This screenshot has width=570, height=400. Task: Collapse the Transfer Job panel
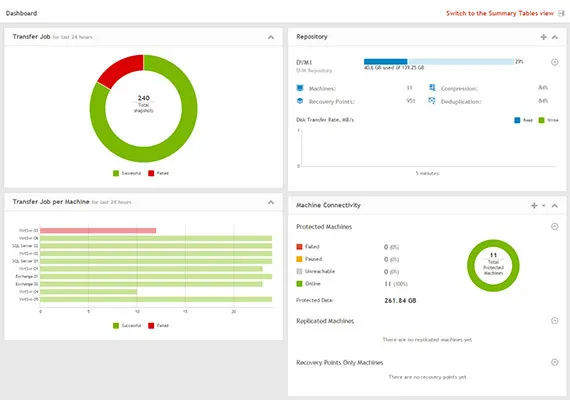(x=271, y=37)
